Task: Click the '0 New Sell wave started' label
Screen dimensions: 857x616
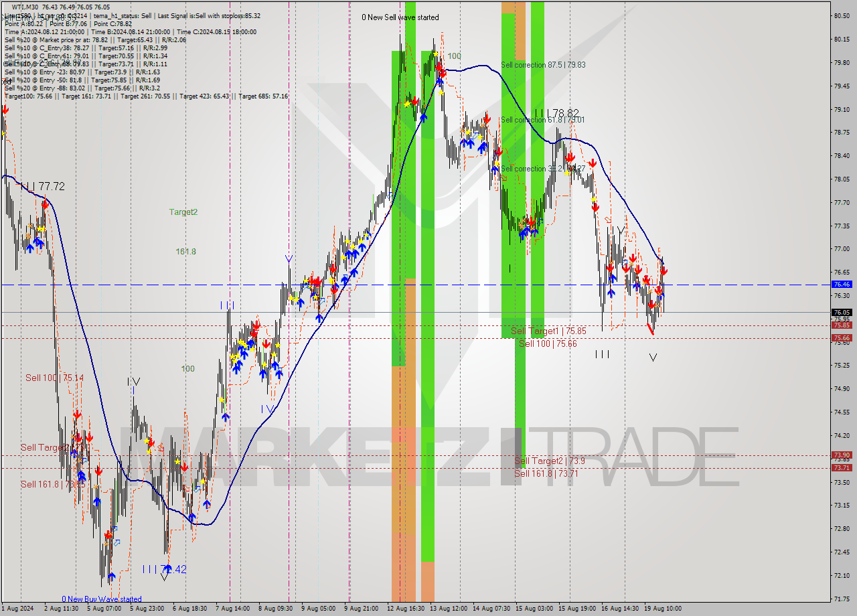Action: coord(400,17)
